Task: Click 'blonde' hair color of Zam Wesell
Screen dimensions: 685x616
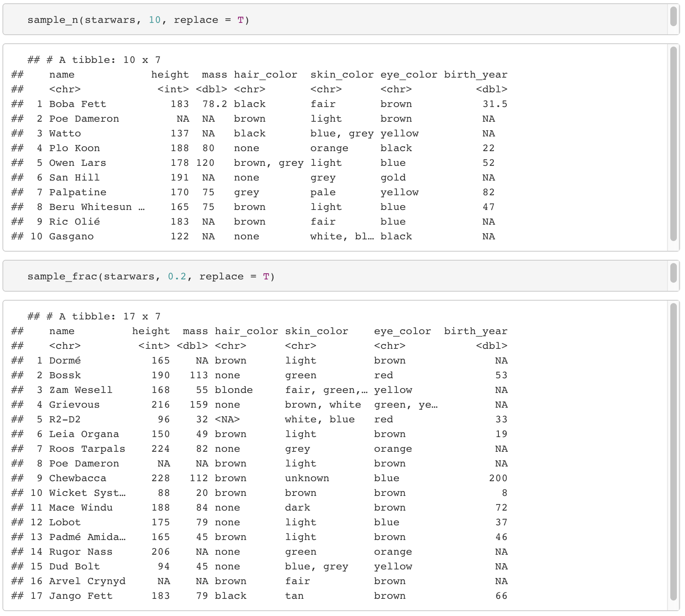Action: [x=234, y=390]
